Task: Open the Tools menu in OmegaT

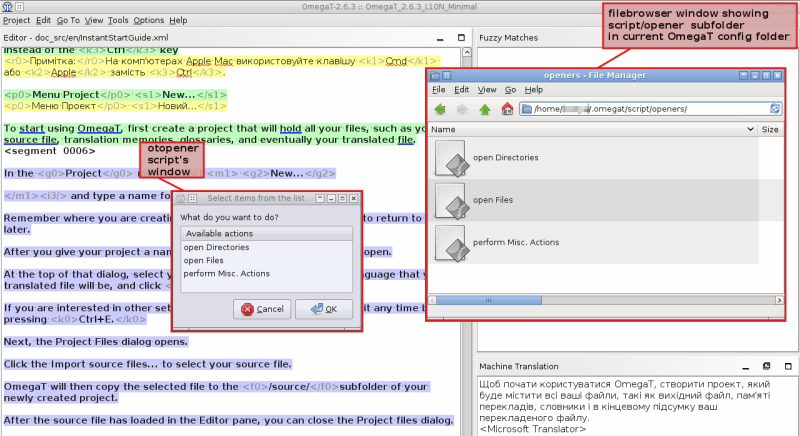Action: (118, 19)
